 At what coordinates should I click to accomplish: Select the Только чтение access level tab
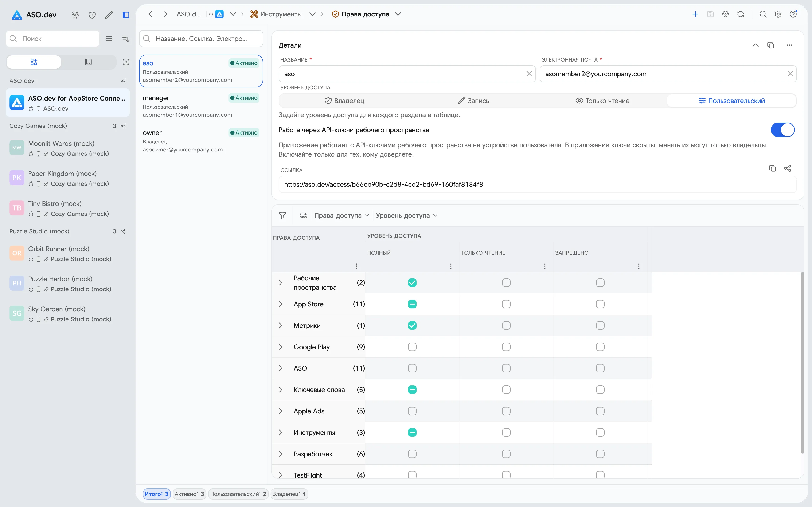click(602, 101)
